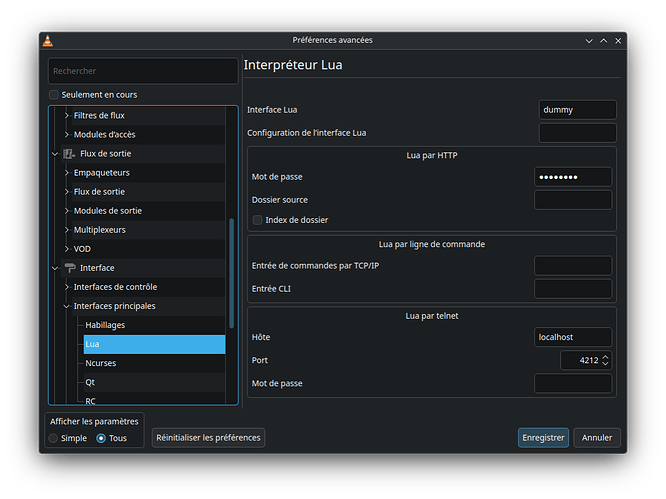Expand the Modules d'accès branch
This screenshot has width=666, height=499.
coord(66,135)
